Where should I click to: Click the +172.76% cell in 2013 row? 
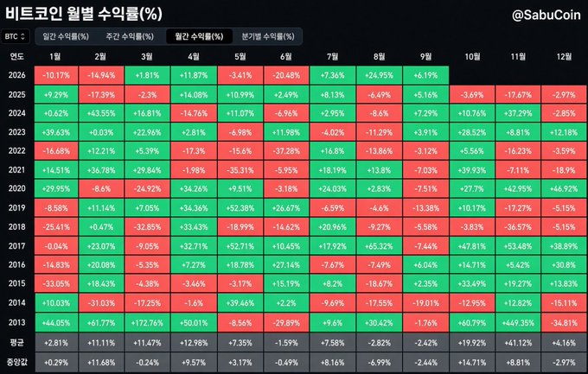pos(147,323)
